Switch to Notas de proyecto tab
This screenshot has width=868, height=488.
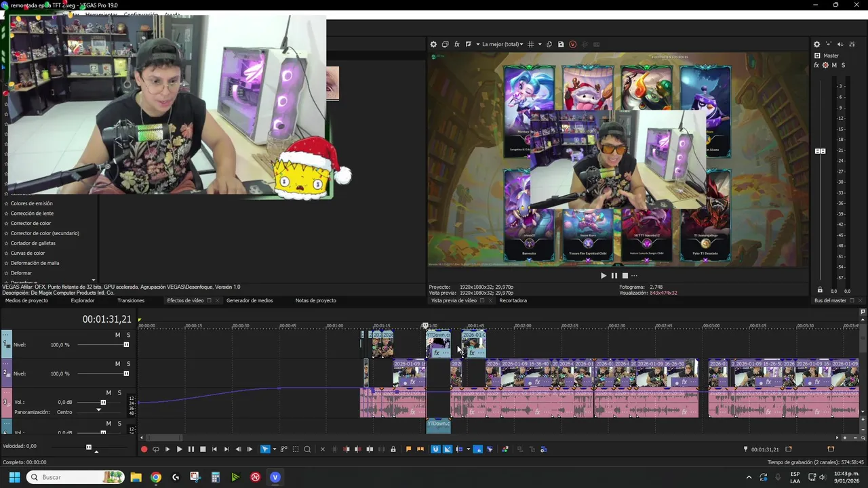click(316, 300)
